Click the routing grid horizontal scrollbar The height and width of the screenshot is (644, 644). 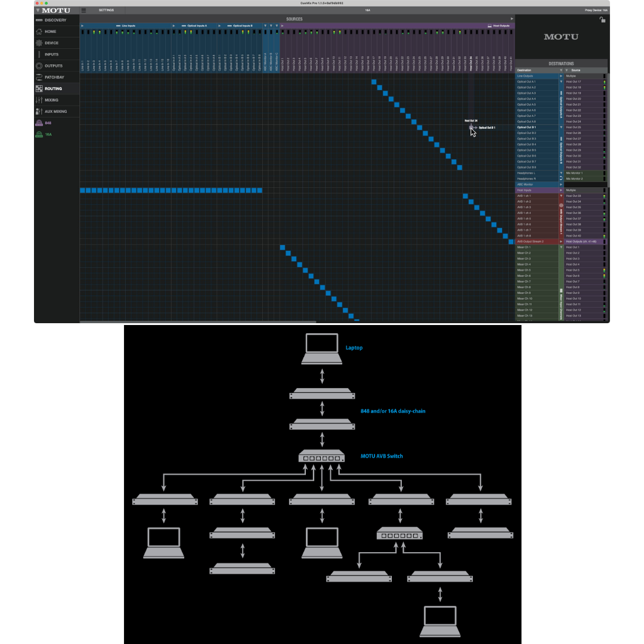(x=197, y=321)
